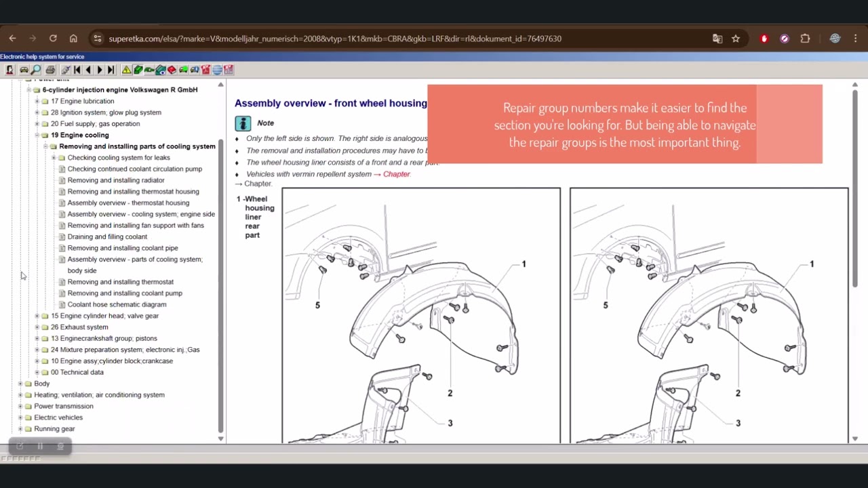Expand Running gear folder
This screenshot has height=488, width=868.
point(20,429)
